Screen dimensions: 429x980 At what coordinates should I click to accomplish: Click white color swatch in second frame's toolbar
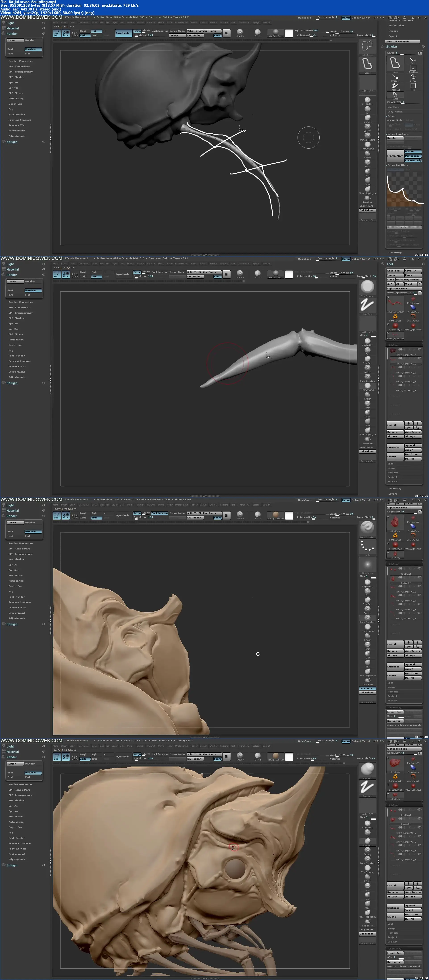click(x=289, y=274)
